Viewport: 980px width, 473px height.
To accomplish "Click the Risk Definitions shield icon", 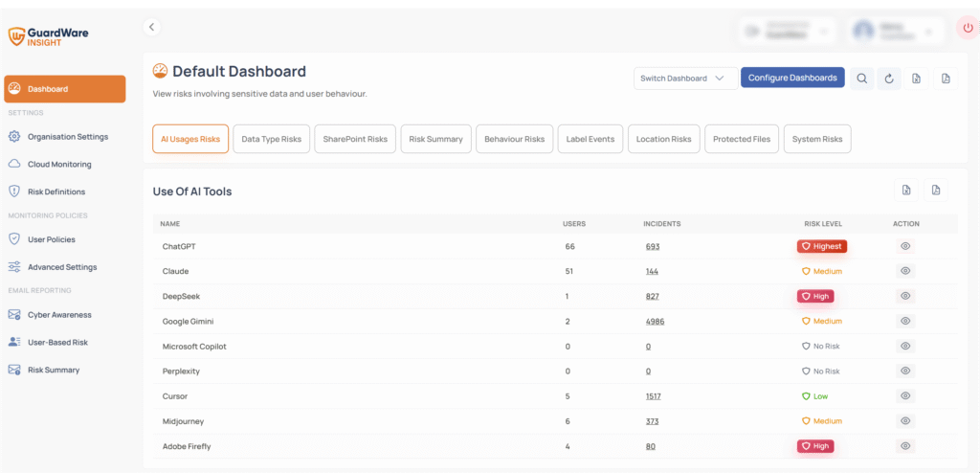I will pos(14,191).
